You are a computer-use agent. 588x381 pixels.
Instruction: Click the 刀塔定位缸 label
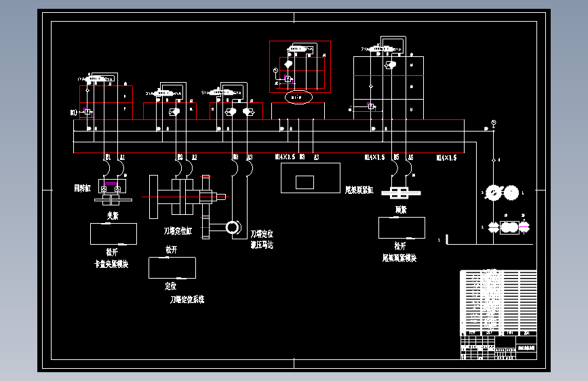178,231
